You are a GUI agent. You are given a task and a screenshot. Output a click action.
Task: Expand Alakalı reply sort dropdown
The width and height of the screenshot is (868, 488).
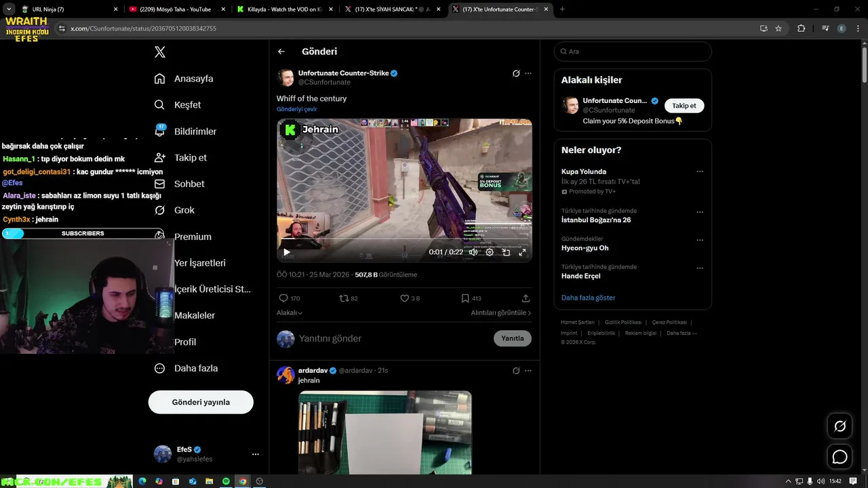290,313
